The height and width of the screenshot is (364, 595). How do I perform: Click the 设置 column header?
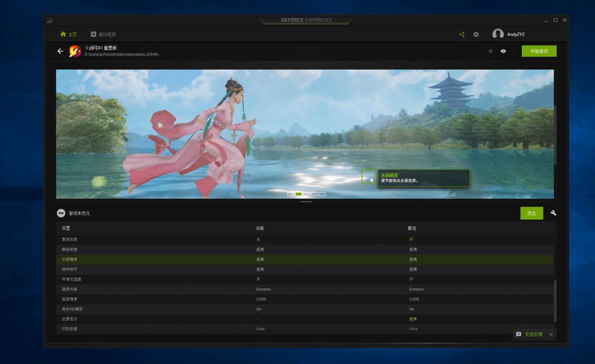(x=66, y=228)
